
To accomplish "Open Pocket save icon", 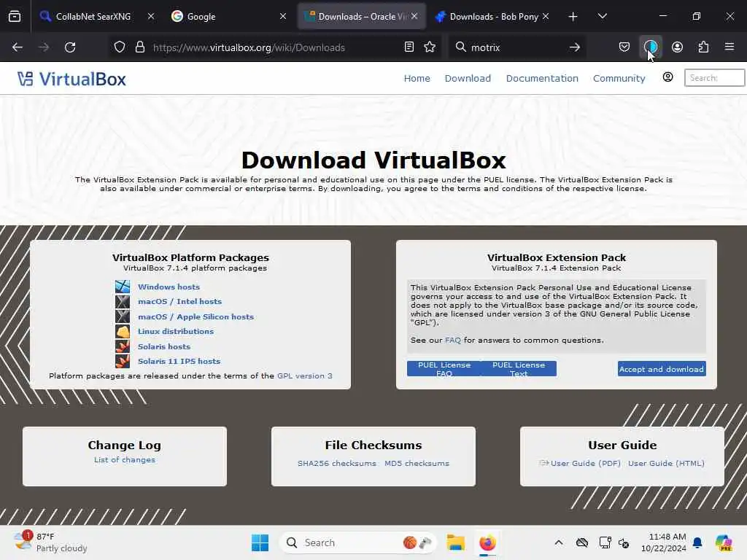I will (624, 47).
